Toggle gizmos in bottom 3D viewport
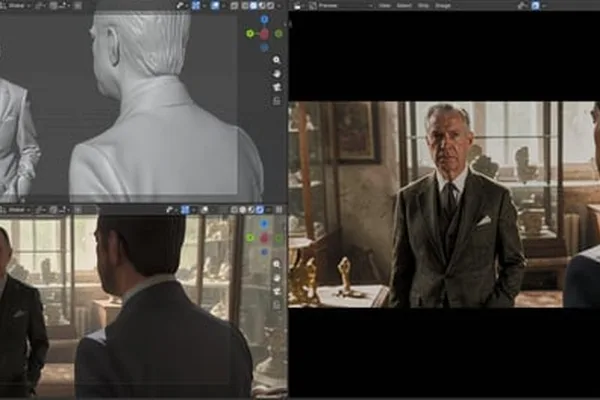This screenshot has height=400, width=600. [185, 210]
